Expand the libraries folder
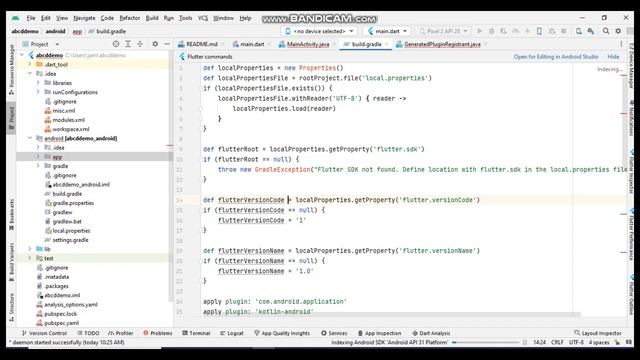 (38, 83)
